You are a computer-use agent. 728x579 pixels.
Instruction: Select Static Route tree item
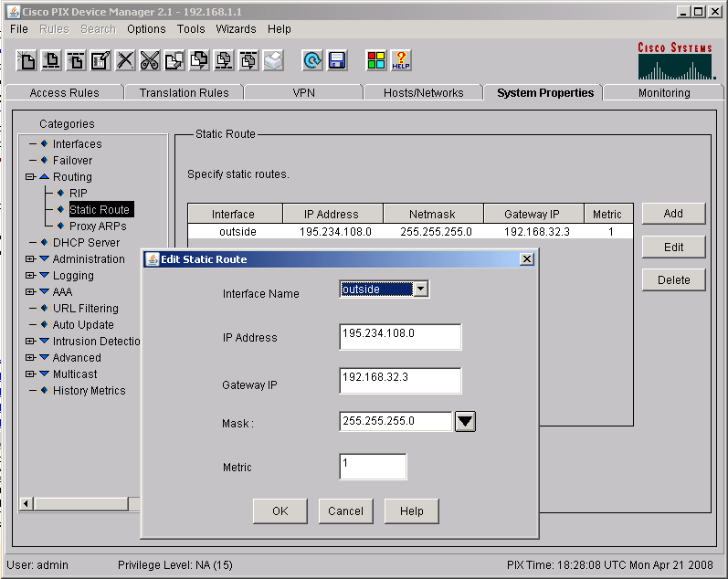pos(101,209)
